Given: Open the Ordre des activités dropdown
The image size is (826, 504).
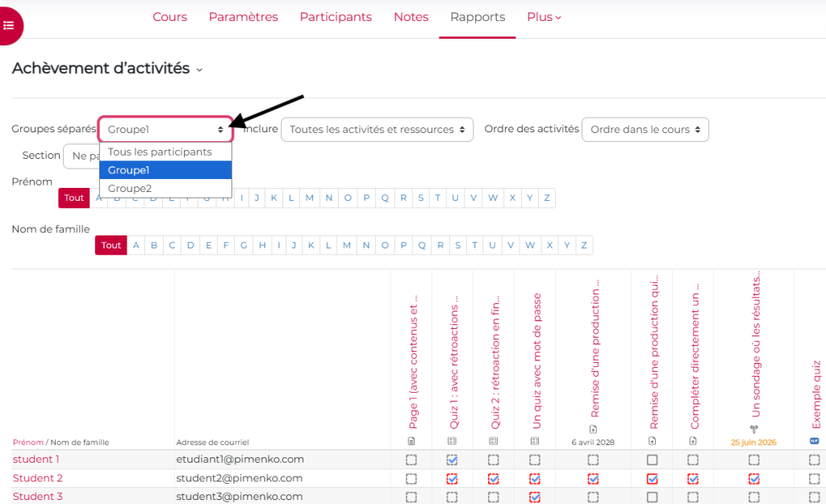Looking at the screenshot, I should [x=645, y=130].
